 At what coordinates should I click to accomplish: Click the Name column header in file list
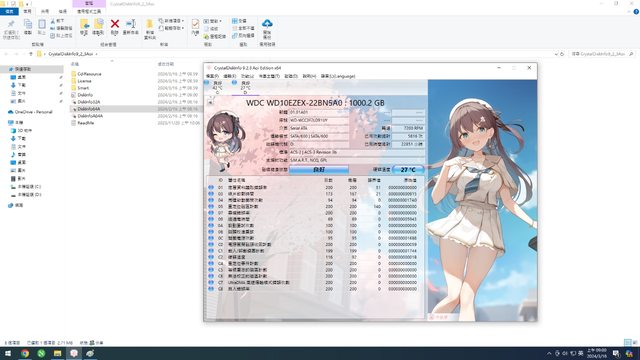[x=75, y=64]
